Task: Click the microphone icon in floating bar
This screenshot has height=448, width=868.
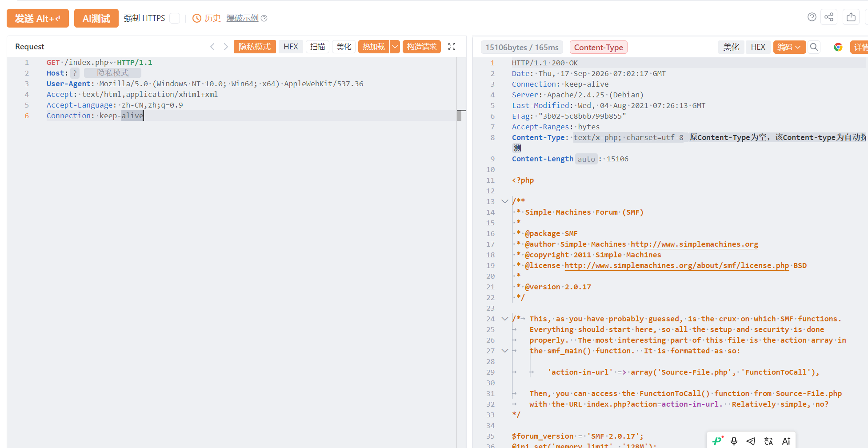Action: tap(734, 441)
